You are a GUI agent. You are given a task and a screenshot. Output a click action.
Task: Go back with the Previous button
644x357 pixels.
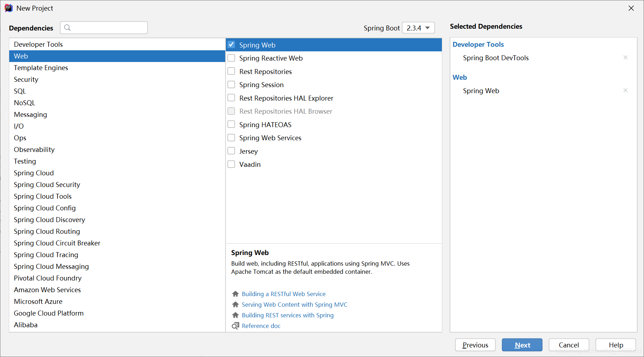[x=475, y=345]
